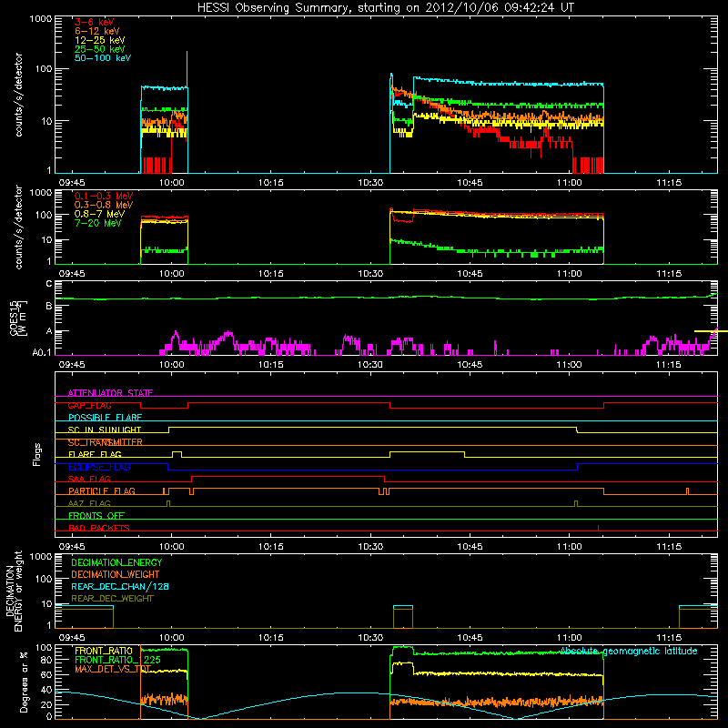The width and height of the screenshot is (728, 728).
Task: Click the Absolute geomagnetic latitude label
Action: coord(629,651)
